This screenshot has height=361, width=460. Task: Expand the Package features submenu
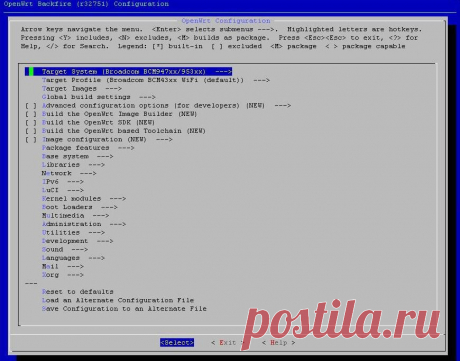click(88, 148)
